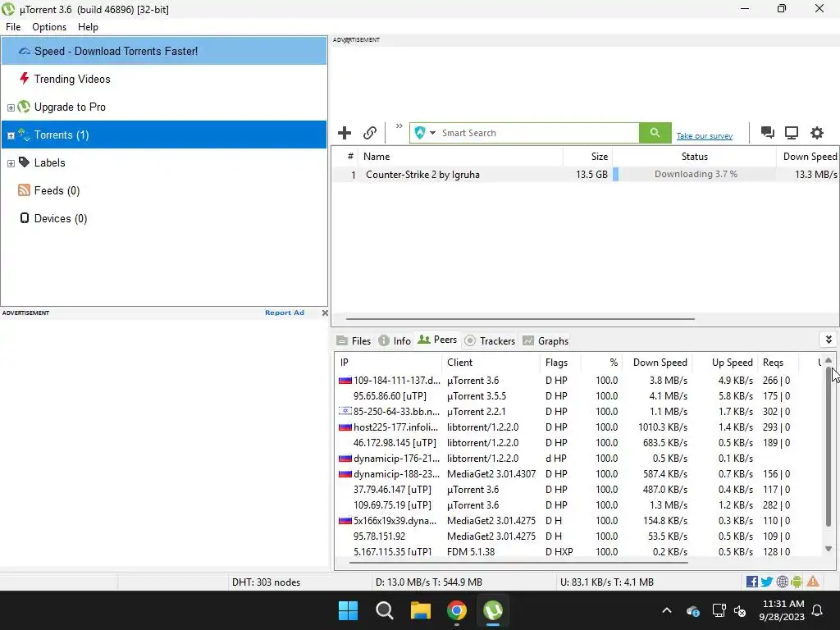Select the Trending Videos sidebar item
Image resolution: width=840 pixels, height=630 pixels.
tap(164, 79)
